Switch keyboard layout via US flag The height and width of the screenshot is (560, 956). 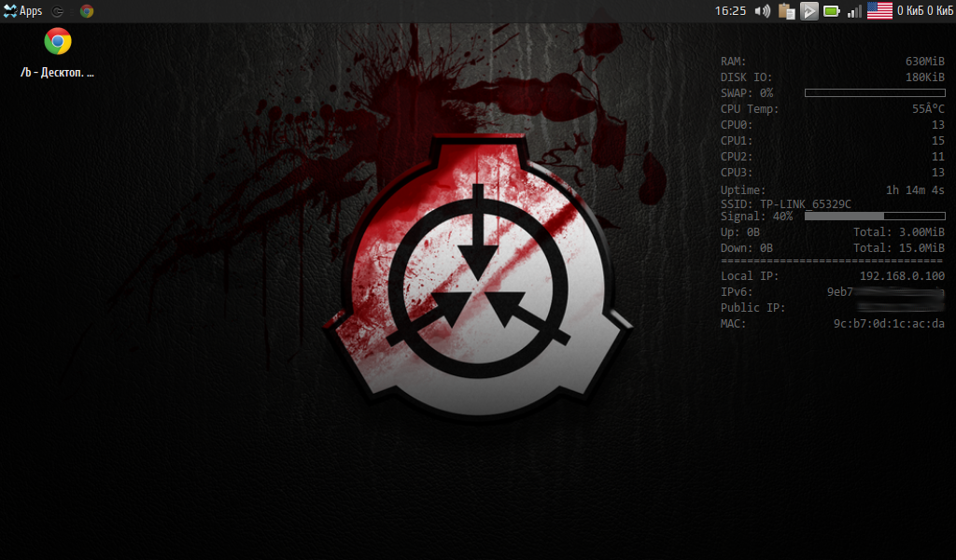(879, 11)
